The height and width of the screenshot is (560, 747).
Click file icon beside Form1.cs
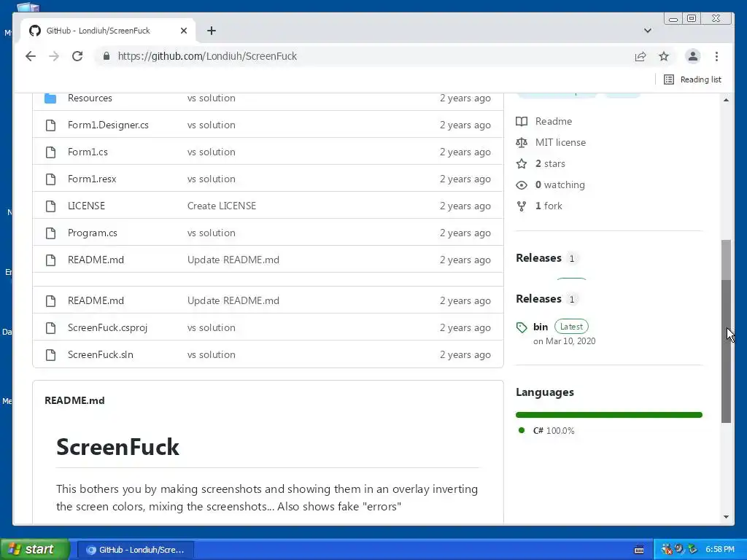coord(50,152)
